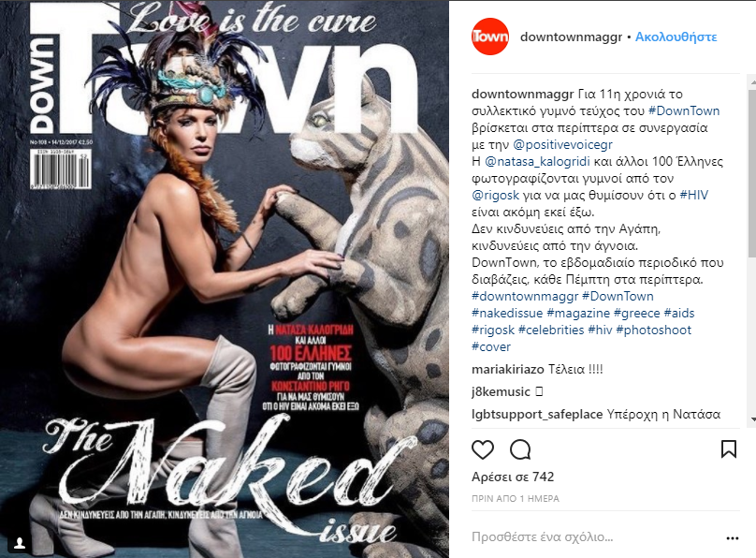Viewport: 756px width, 558px height.
Task: Save the post with the bookmark icon
Action: [729, 449]
